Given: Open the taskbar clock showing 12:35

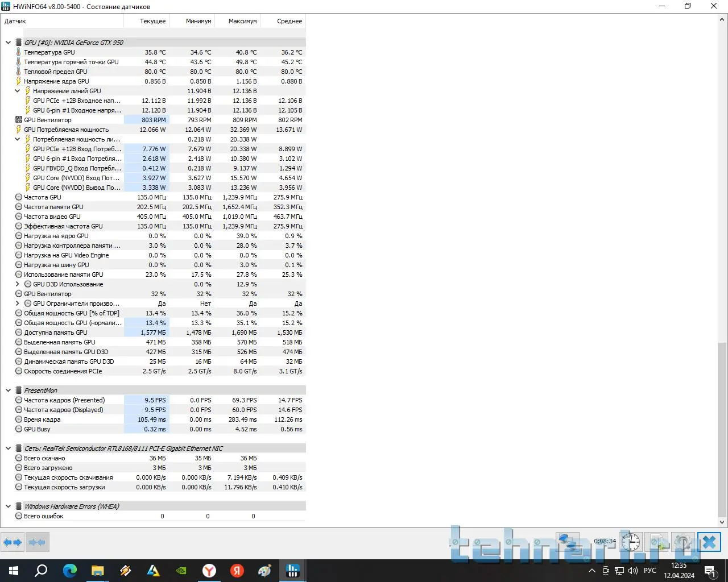Looking at the screenshot, I should coord(679,571).
